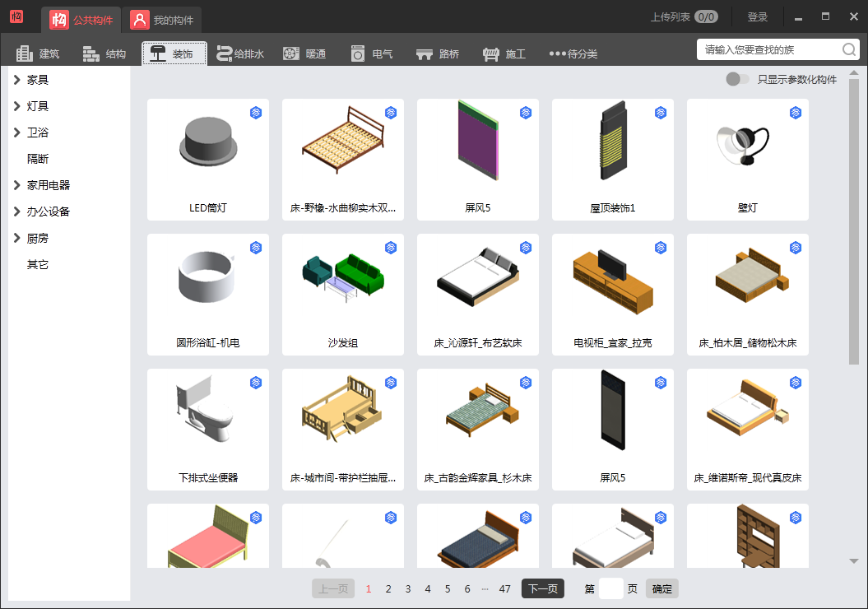
Task: Click the search magnifier icon
Action: (848, 49)
